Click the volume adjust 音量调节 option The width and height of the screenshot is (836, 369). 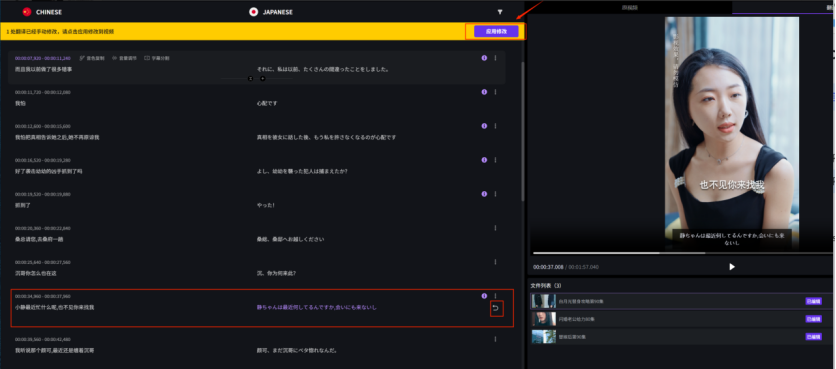coord(125,58)
